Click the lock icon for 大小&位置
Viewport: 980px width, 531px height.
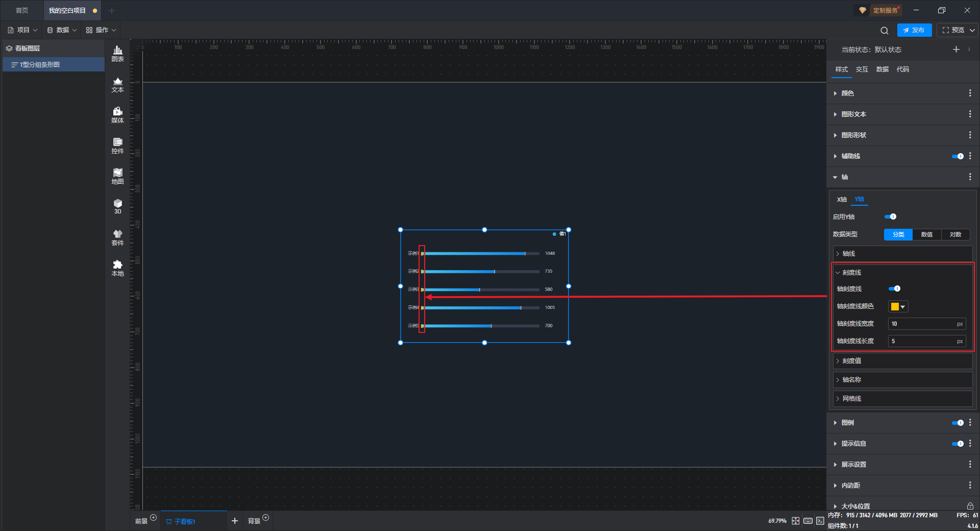970,506
